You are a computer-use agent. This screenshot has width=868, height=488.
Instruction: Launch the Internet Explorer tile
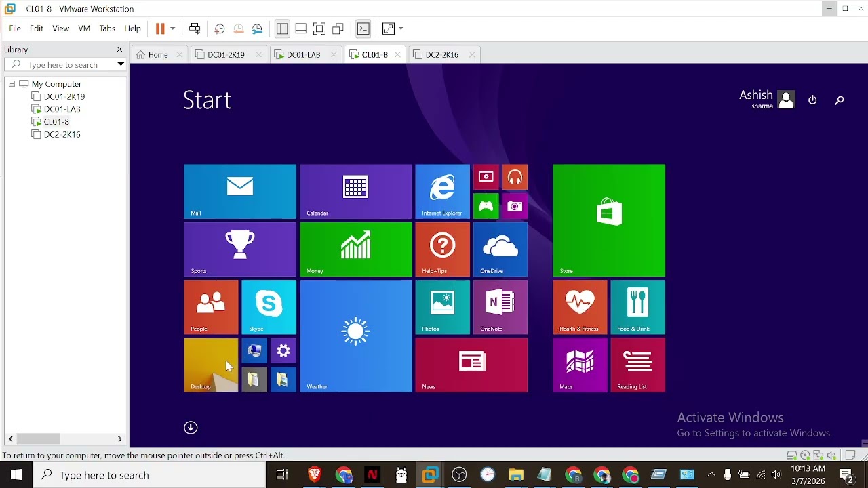click(443, 191)
